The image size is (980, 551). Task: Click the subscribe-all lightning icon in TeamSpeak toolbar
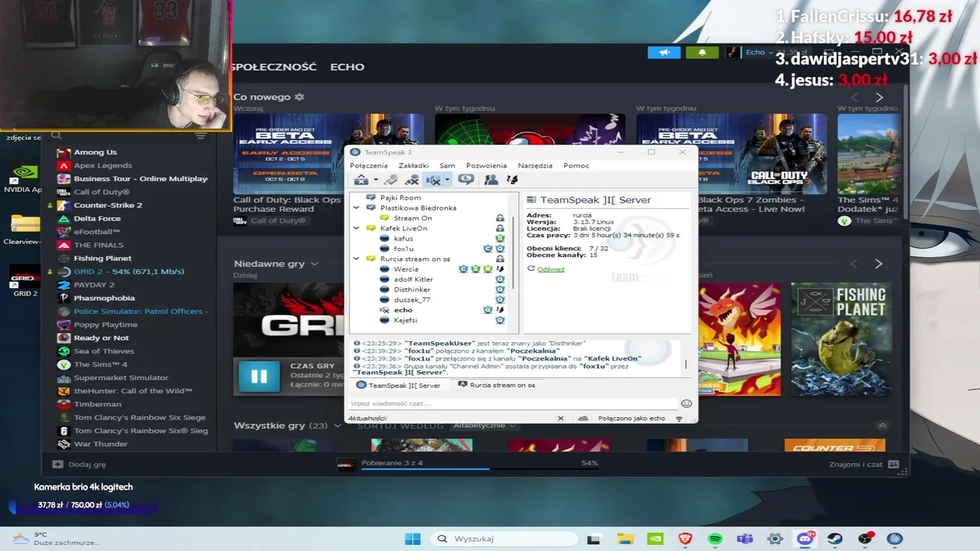(512, 180)
